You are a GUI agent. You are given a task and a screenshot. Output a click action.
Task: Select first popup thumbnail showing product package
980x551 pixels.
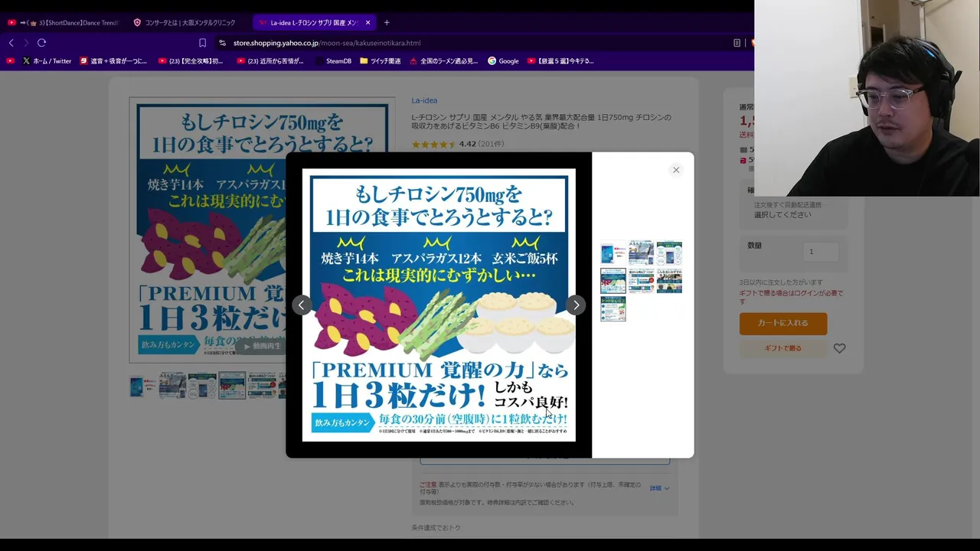click(612, 253)
